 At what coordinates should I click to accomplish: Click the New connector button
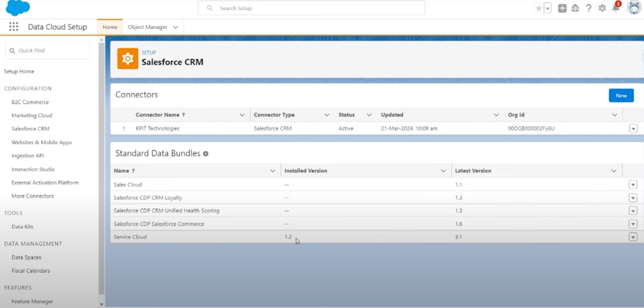coord(621,96)
